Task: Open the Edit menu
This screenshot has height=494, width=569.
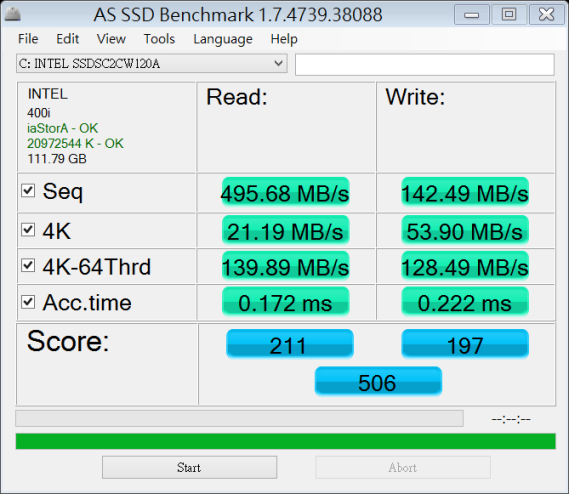Action: point(67,39)
